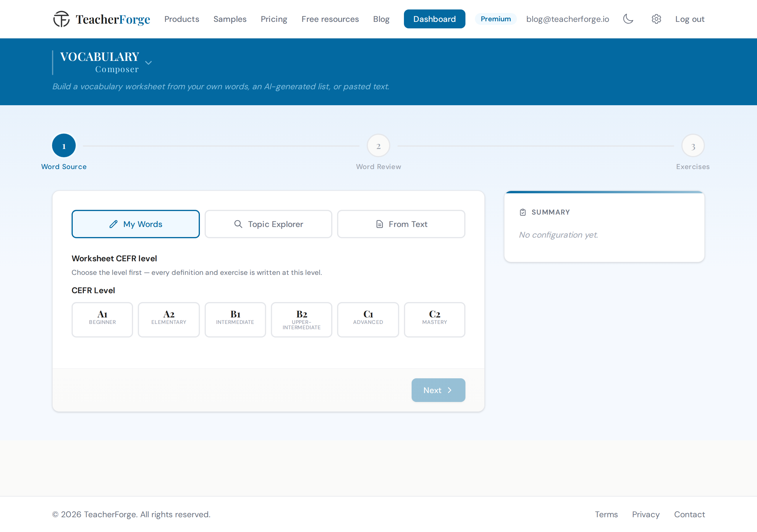Open the Products menu
757x532 pixels.
pos(182,19)
